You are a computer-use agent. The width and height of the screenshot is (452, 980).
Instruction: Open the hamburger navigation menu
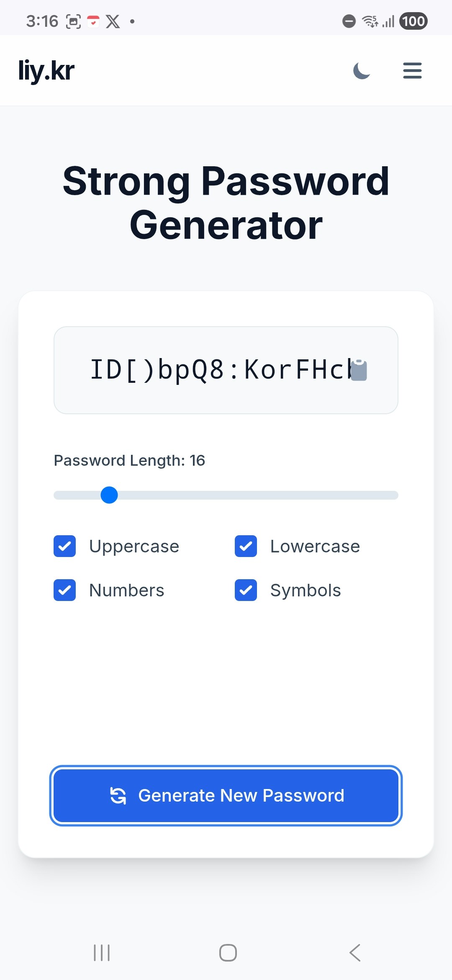click(x=412, y=71)
